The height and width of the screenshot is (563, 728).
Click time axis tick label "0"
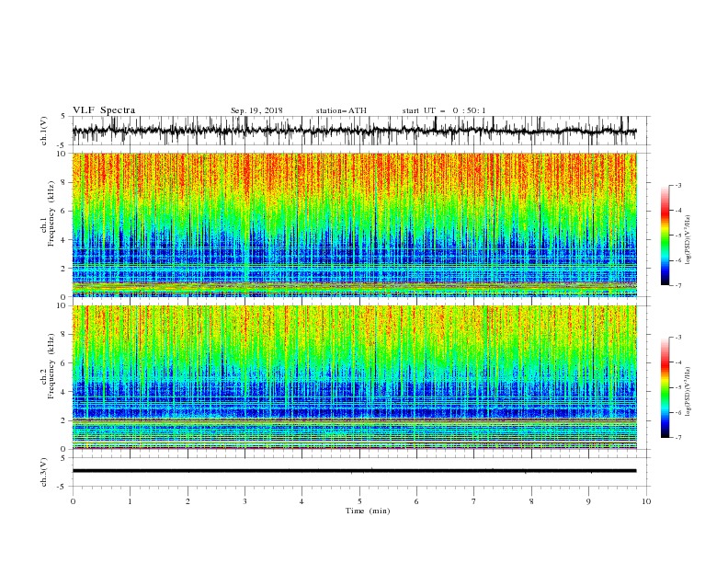[73, 501]
